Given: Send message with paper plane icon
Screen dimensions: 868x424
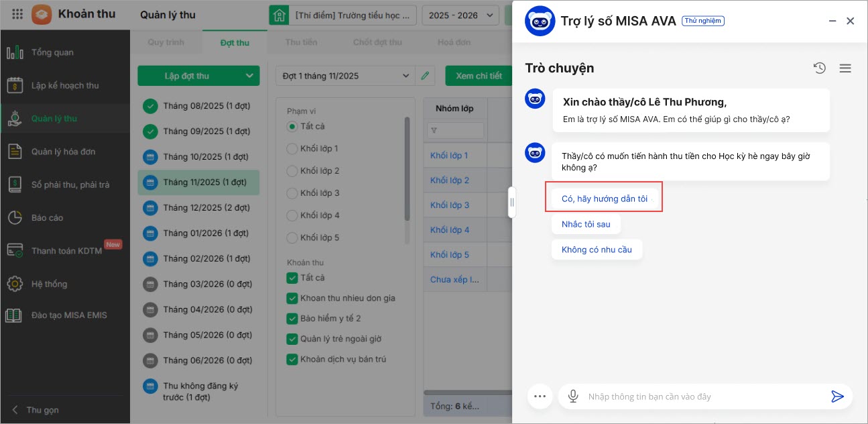Looking at the screenshot, I should tap(837, 396).
